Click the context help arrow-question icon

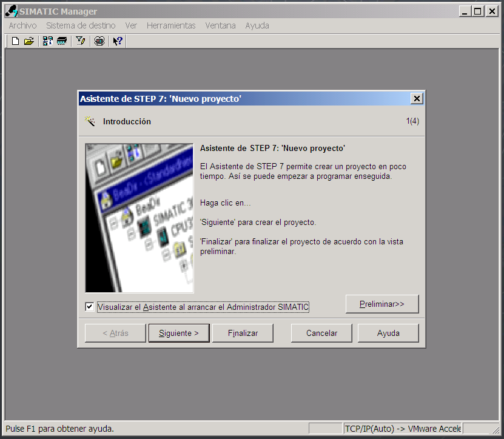(118, 41)
